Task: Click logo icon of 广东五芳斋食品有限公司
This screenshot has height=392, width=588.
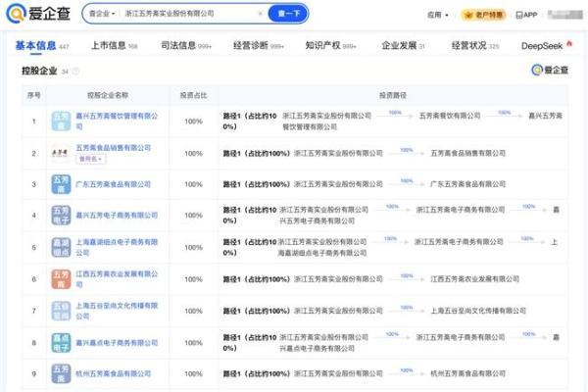Action: tap(61, 184)
